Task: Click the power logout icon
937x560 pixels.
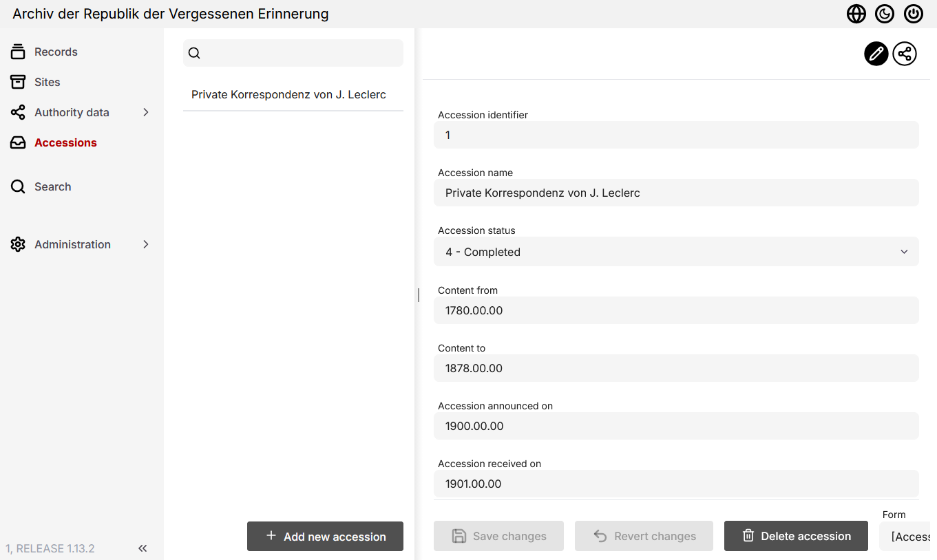Action: tap(914, 14)
